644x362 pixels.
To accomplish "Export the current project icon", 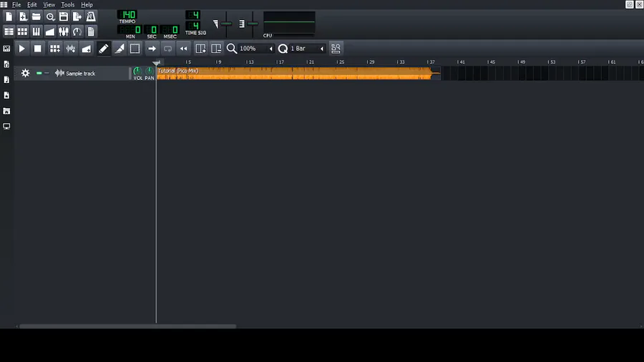I will 77,16.
